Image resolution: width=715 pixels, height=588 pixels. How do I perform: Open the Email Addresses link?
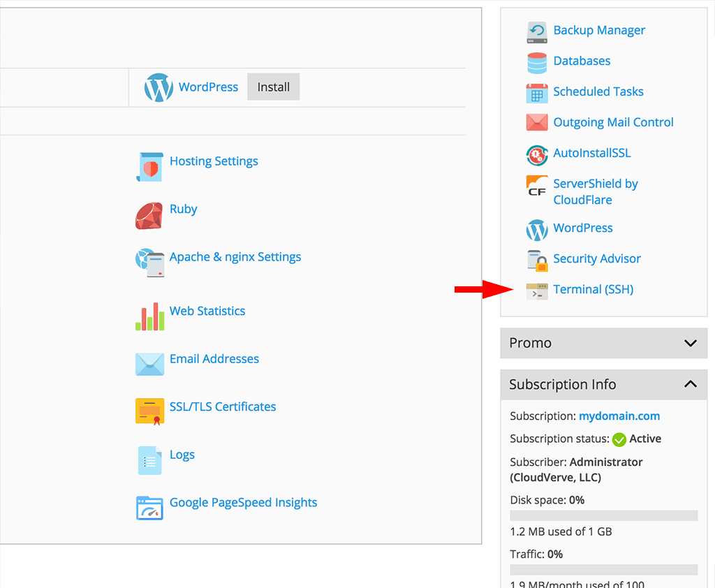click(214, 358)
